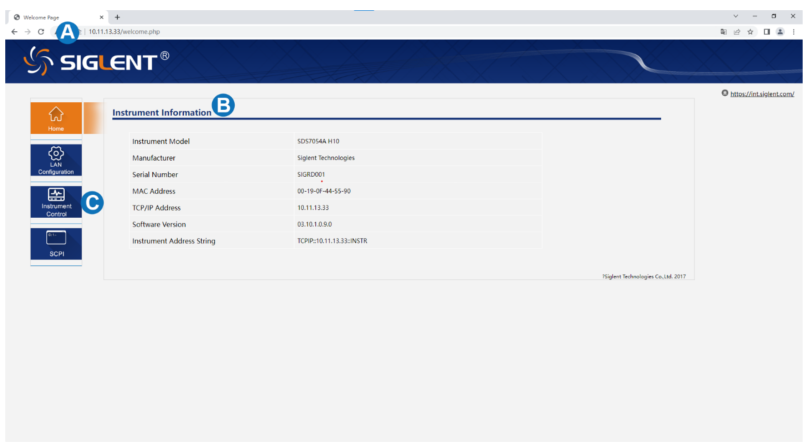Expand the tab search chevron
808x448 pixels.
tap(737, 17)
